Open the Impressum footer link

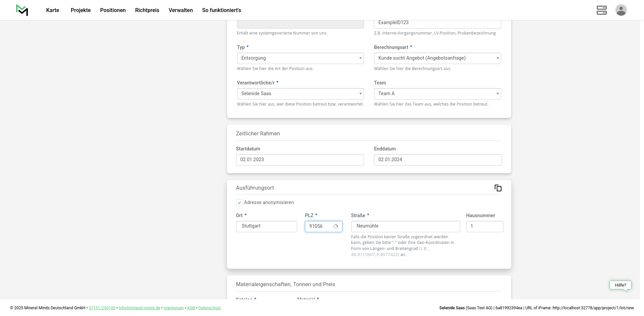tap(173, 308)
